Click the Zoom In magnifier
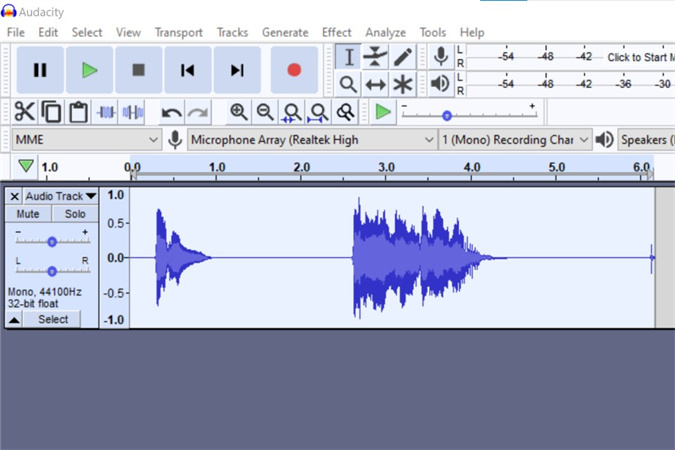 [239, 112]
